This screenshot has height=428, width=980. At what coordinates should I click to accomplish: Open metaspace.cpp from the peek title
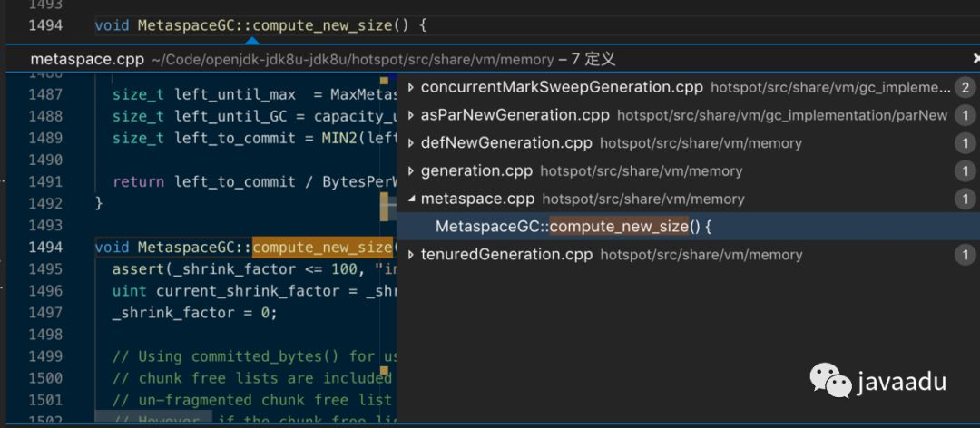(x=86, y=60)
